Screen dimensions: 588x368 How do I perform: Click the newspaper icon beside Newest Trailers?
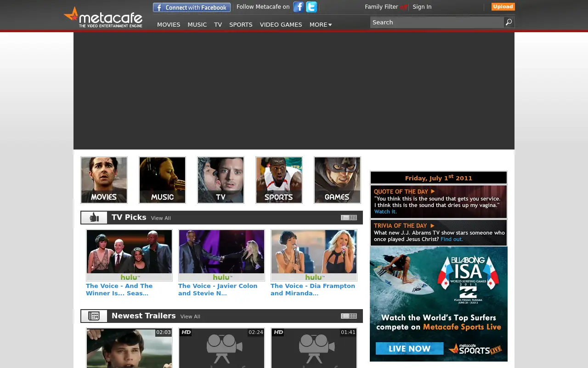94,316
